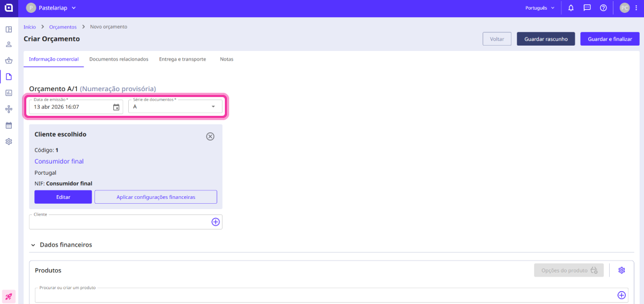Switch to Entrega e transporte tab
The width and height of the screenshot is (644, 304).
182,60
